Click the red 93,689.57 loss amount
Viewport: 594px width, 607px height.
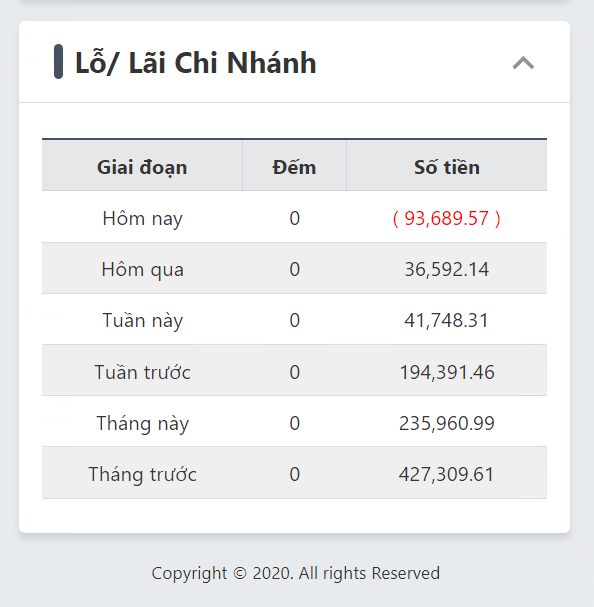[447, 218]
